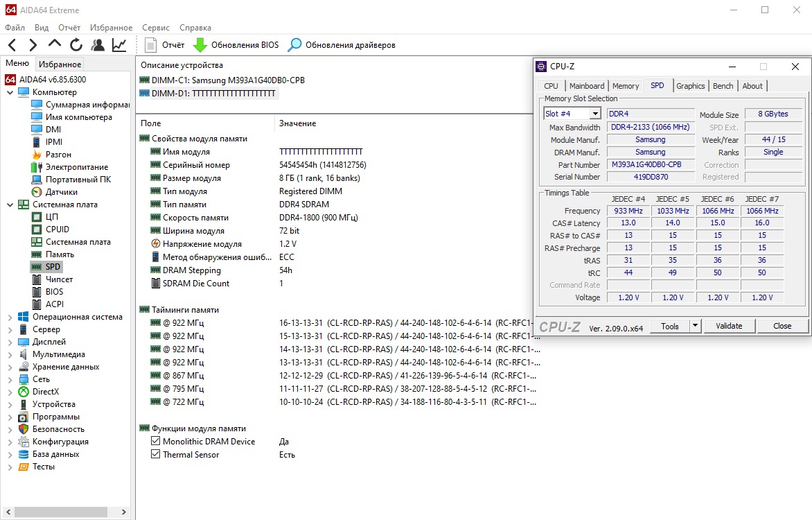The image size is (812, 520).
Task: Open the Избранное menu in menu bar
Action: click(111, 28)
